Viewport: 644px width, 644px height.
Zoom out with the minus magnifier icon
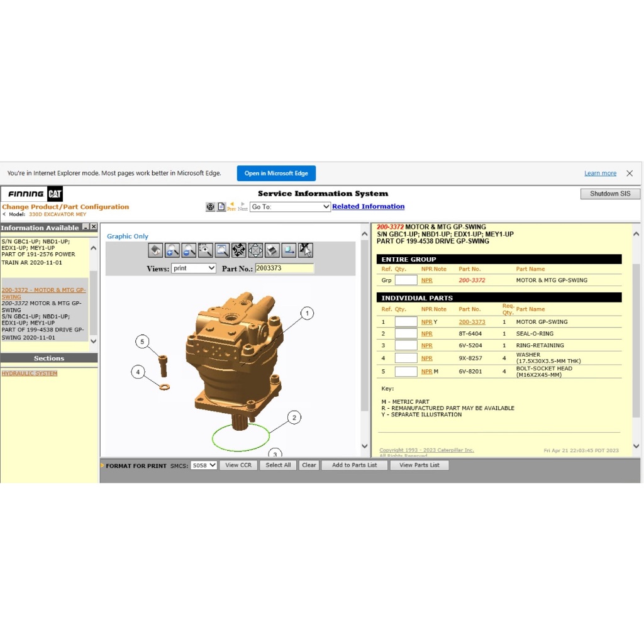(189, 250)
